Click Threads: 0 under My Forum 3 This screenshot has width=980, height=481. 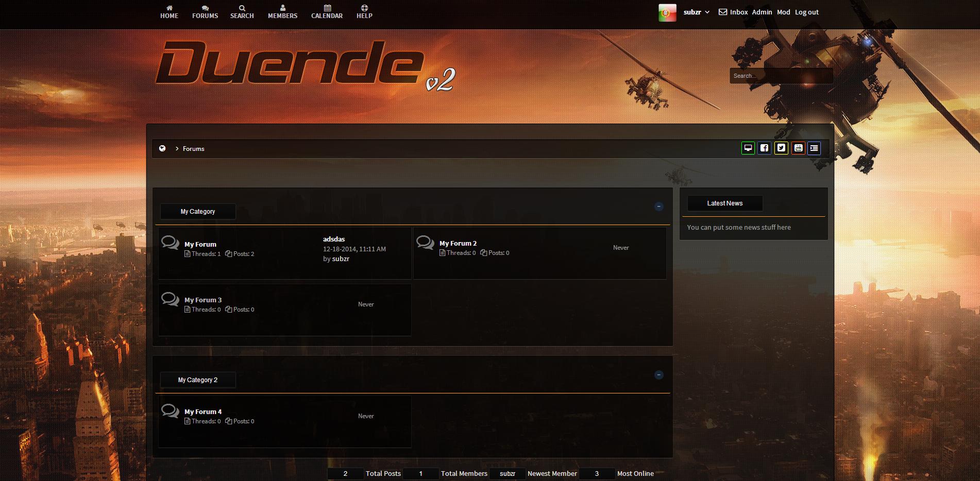click(202, 310)
